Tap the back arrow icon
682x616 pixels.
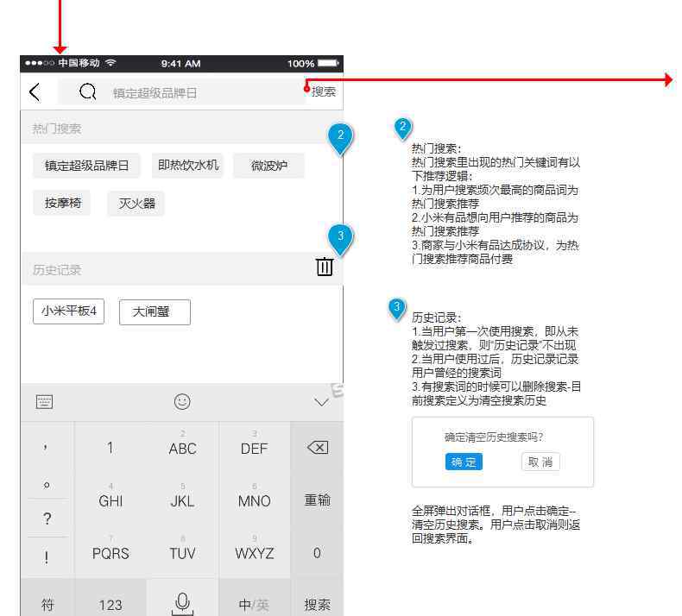pyautogui.click(x=35, y=92)
